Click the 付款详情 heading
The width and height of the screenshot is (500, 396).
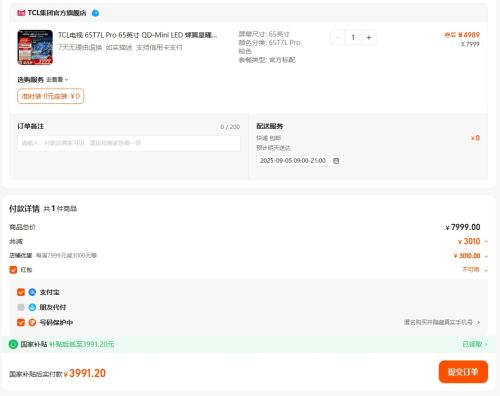click(24, 209)
